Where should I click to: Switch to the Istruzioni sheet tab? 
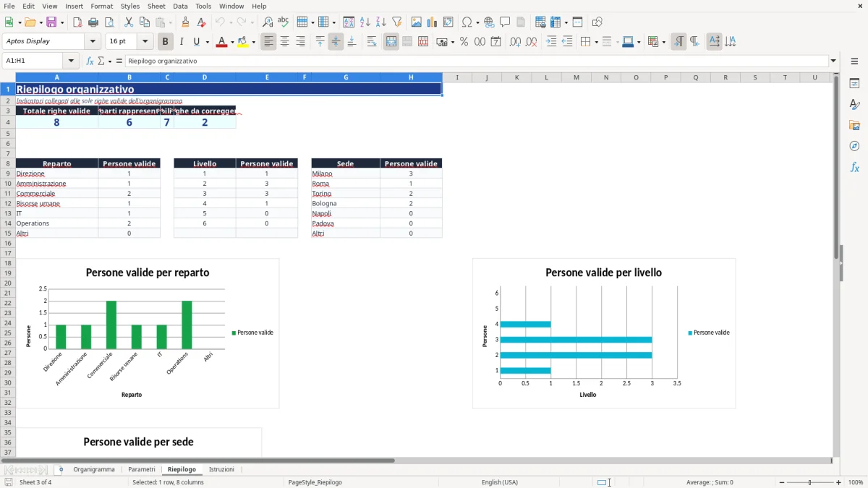[221, 470]
